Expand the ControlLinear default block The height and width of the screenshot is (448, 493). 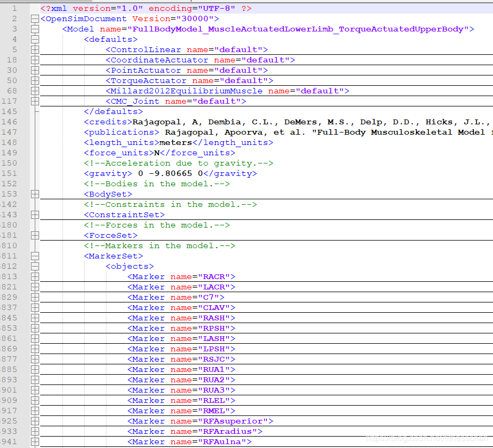pyautogui.click(x=35, y=49)
